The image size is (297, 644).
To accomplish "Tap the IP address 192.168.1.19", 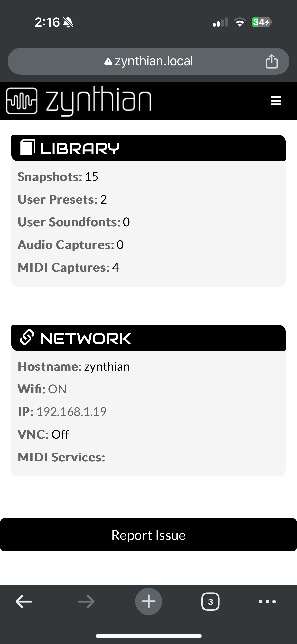I will [x=72, y=412].
